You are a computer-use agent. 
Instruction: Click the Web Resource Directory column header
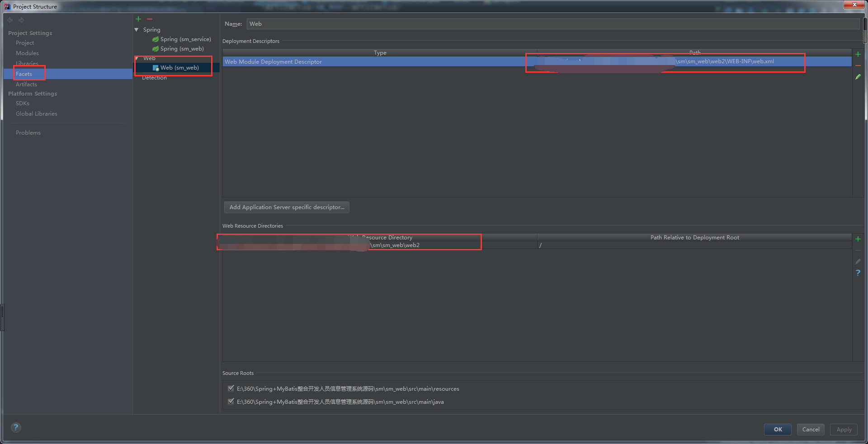coord(380,237)
